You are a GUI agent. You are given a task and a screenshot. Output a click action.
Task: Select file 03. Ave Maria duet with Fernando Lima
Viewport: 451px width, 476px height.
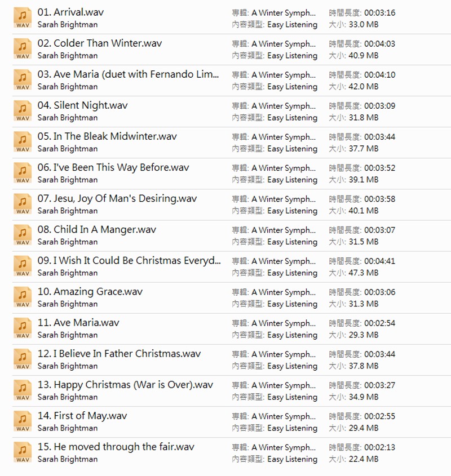click(x=128, y=74)
